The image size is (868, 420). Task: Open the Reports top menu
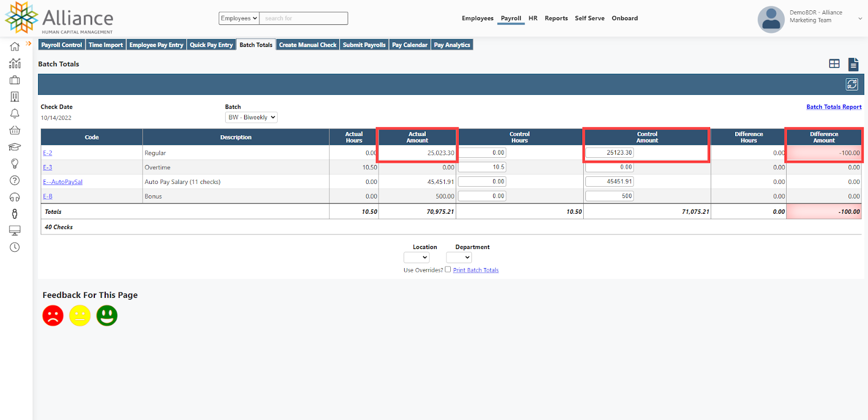(556, 18)
